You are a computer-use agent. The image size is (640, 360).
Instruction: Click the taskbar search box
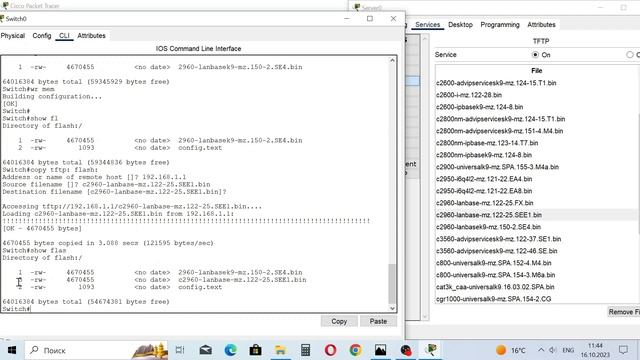coord(96,350)
